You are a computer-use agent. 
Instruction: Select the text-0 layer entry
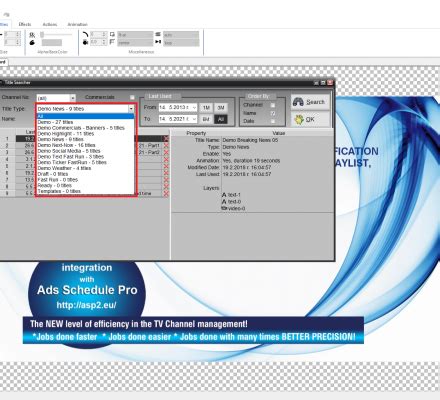coord(231,202)
